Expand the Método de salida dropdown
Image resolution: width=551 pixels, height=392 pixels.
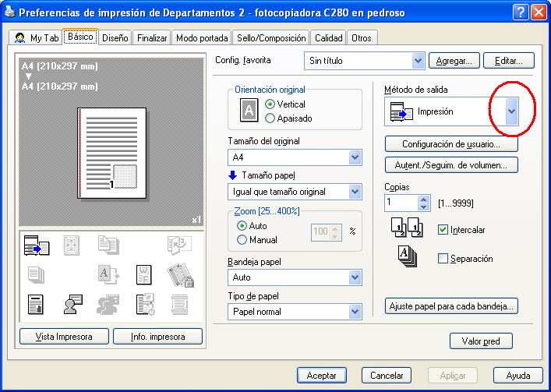[511, 111]
